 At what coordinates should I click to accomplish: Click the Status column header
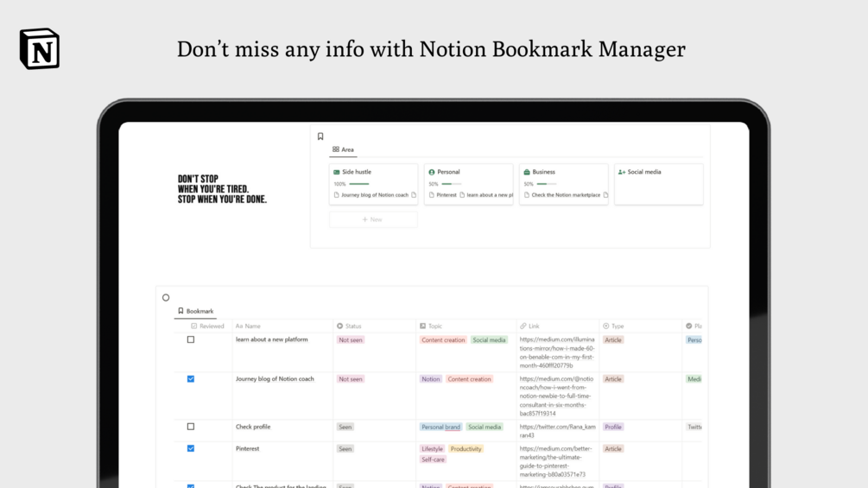(349, 326)
